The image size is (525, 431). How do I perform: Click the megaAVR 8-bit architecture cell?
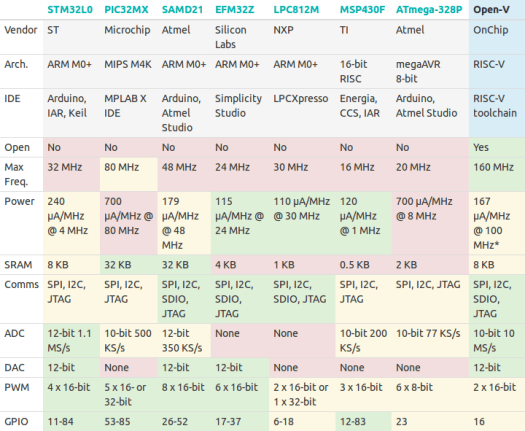click(x=430, y=72)
